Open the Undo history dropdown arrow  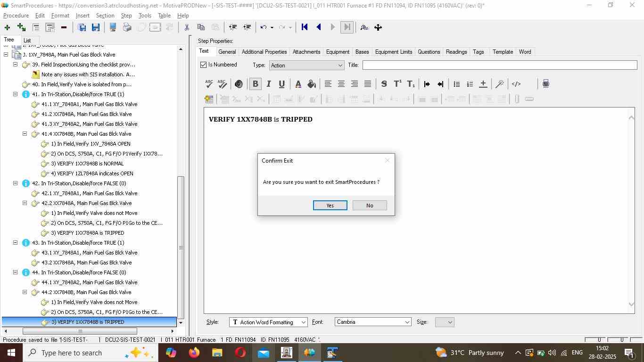272,27
